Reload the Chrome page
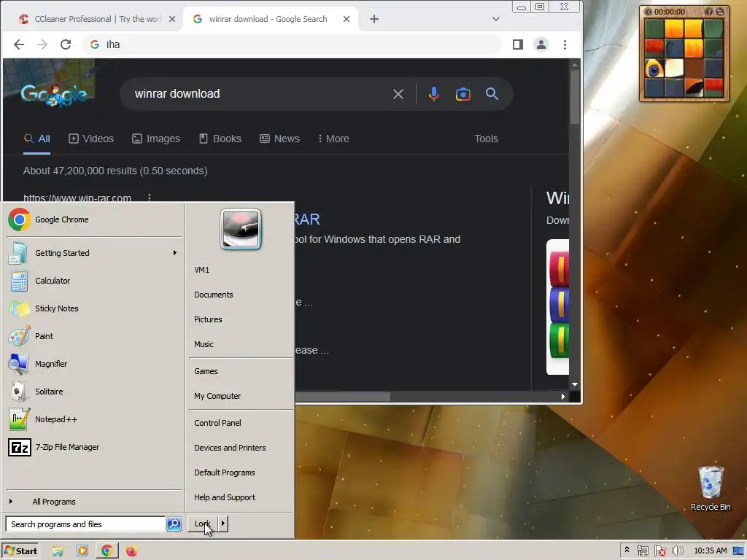 [65, 44]
